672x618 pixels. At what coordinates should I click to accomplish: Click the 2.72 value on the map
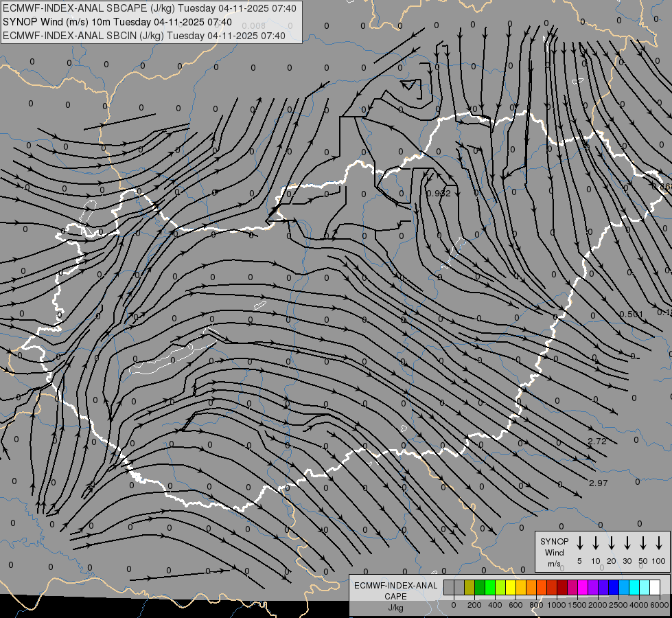coord(597,442)
